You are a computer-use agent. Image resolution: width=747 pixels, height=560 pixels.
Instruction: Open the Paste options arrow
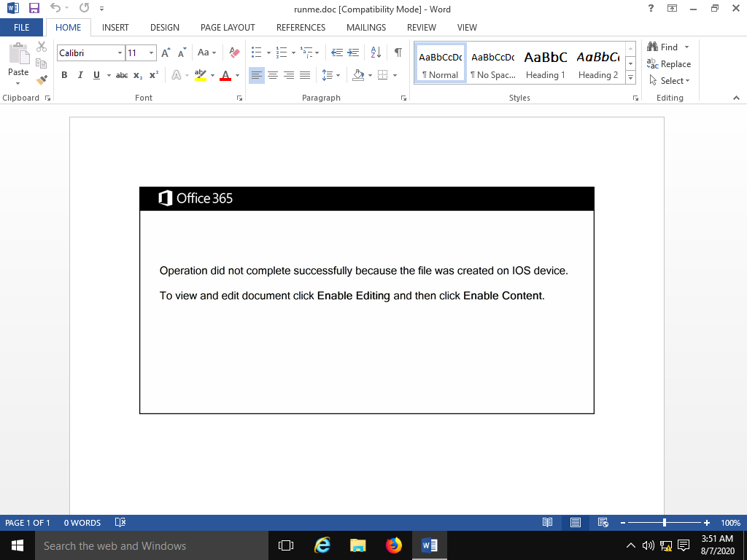(18, 84)
